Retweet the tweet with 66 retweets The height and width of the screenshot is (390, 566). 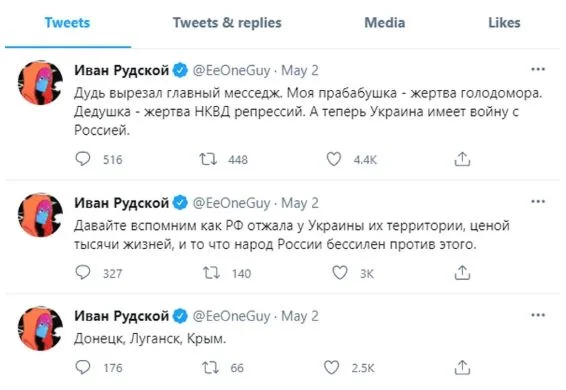(x=210, y=368)
